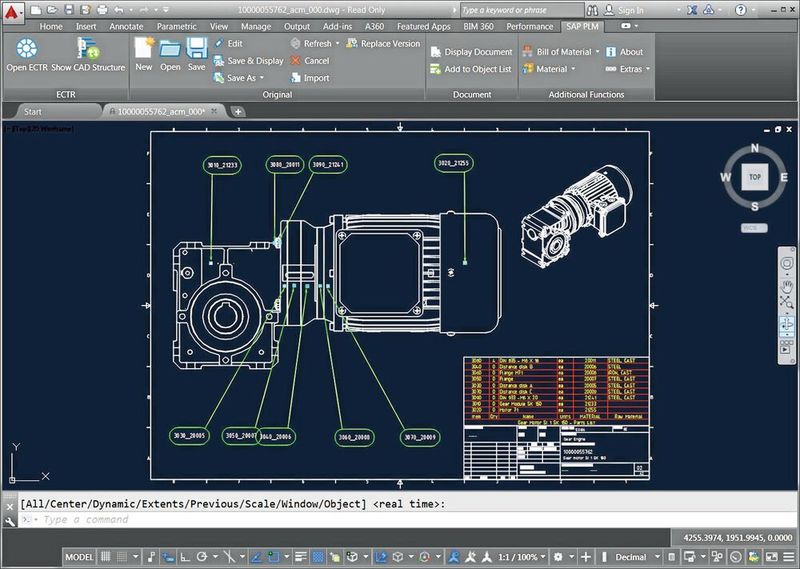Viewport: 800px width, 569px height.
Task: Open the Parametric ribbon tab
Action: click(177, 27)
